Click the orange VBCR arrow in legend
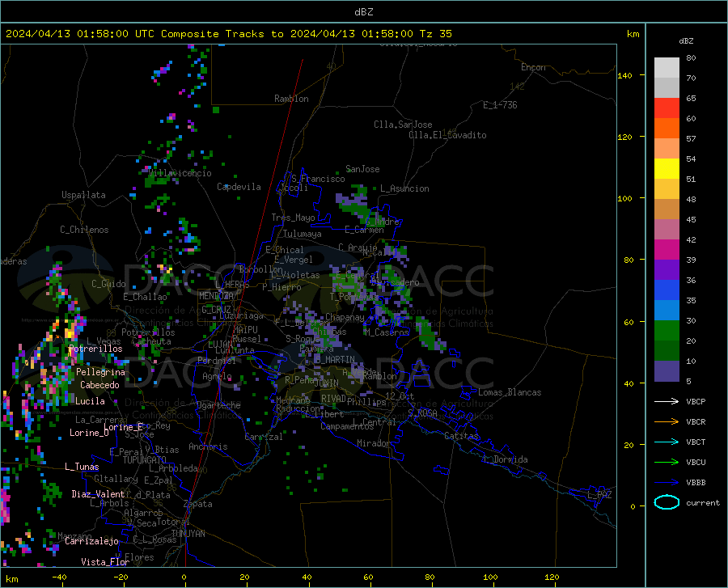This screenshot has width=728, height=588. (667, 422)
